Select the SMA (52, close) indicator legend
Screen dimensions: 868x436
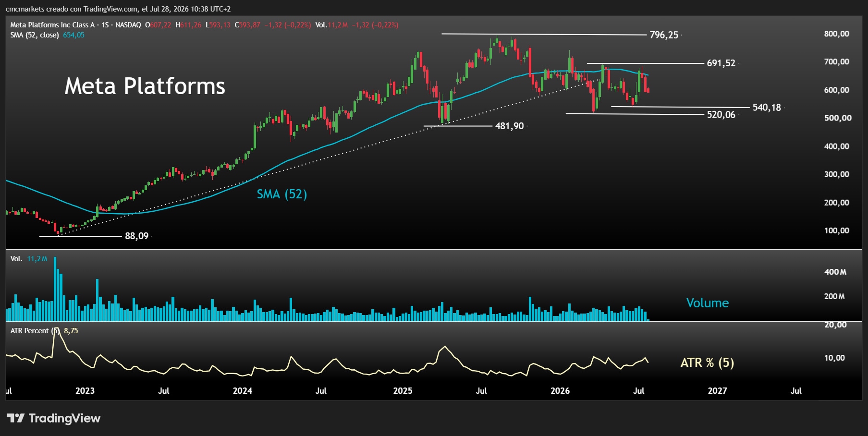click(x=35, y=35)
